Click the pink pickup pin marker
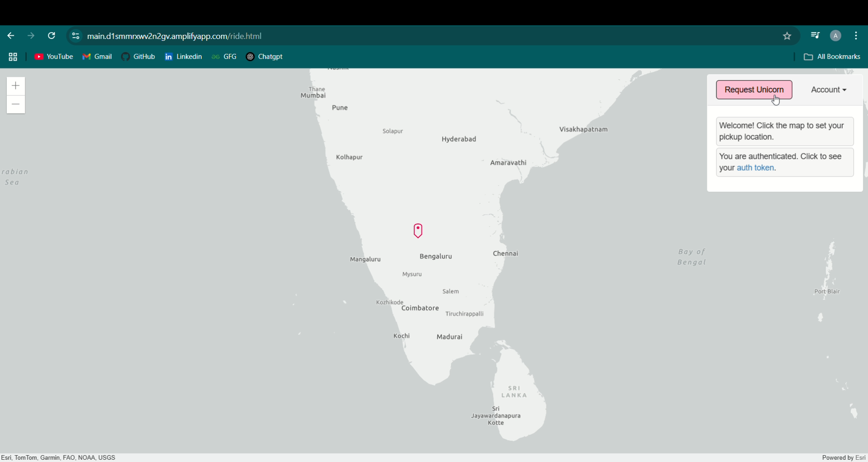Viewport: 868px width, 462px height. 418,231
